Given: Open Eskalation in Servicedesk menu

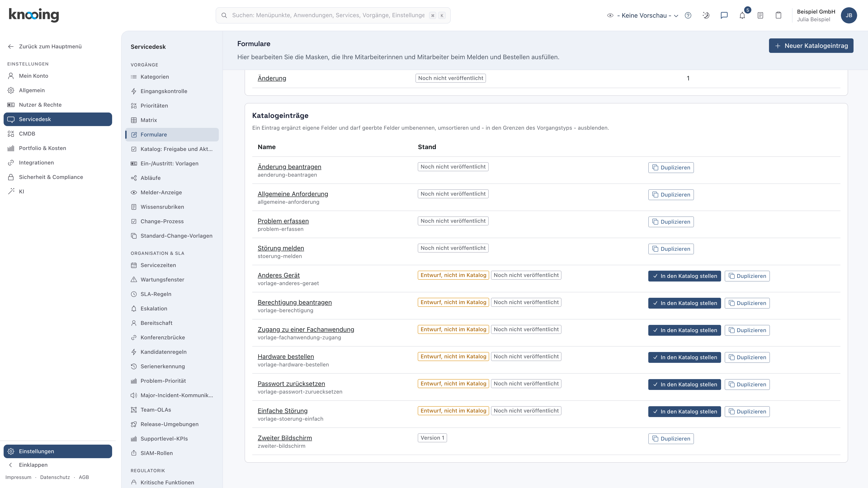Looking at the screenshot, I should [x=172, y=308].
